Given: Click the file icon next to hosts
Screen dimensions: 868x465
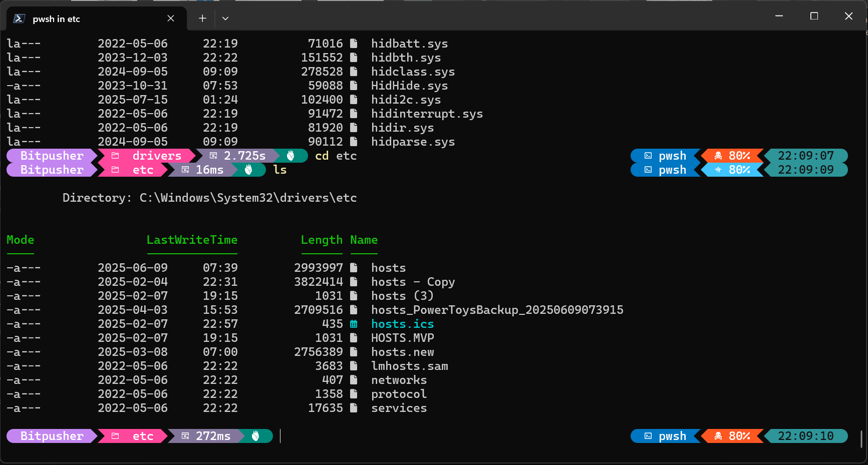Looking at the screenshot, I should (354, 268).
